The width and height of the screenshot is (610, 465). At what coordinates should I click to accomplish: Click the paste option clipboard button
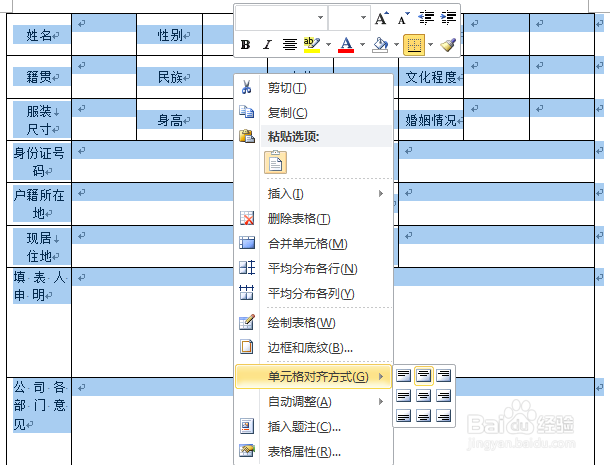(x=275, y=162)
